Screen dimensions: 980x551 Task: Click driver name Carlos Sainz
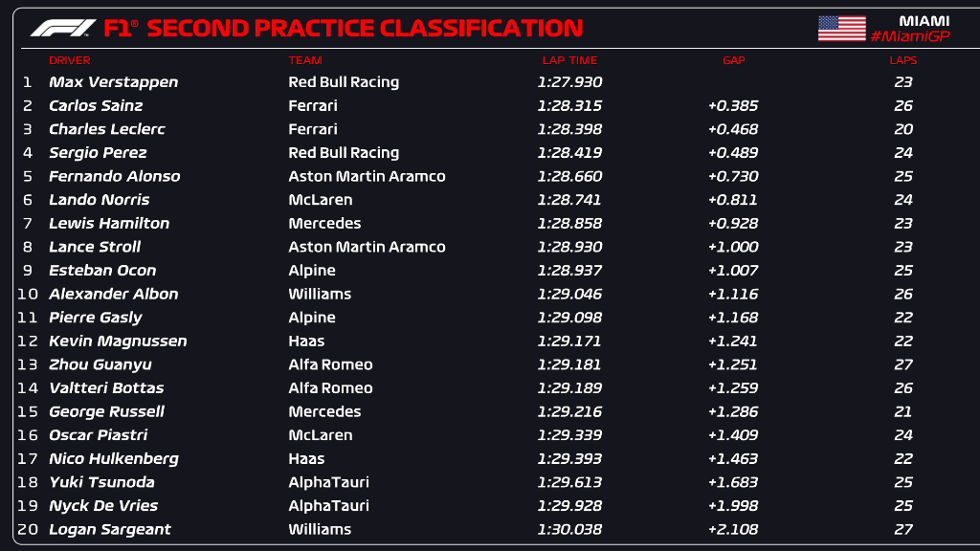96,105
